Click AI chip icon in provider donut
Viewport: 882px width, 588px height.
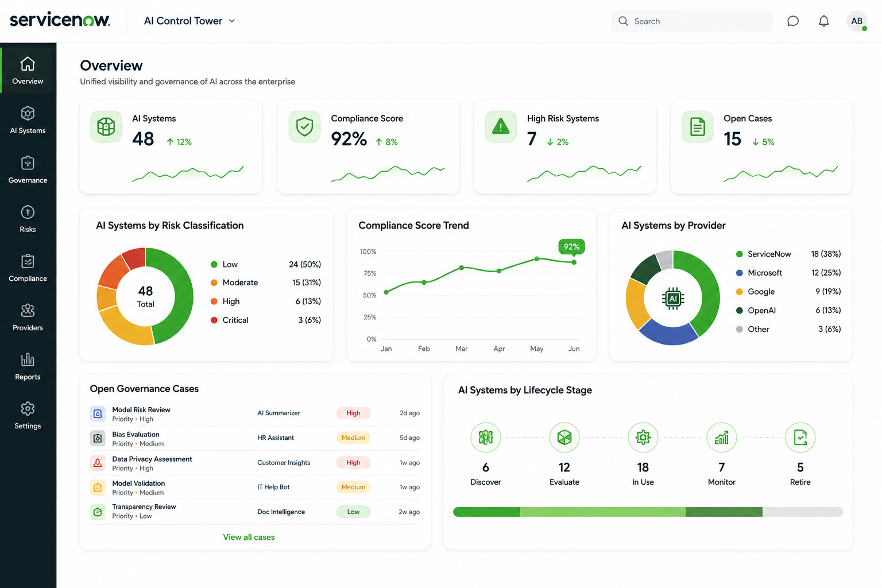pyautogui.click(x=673, y=298)
